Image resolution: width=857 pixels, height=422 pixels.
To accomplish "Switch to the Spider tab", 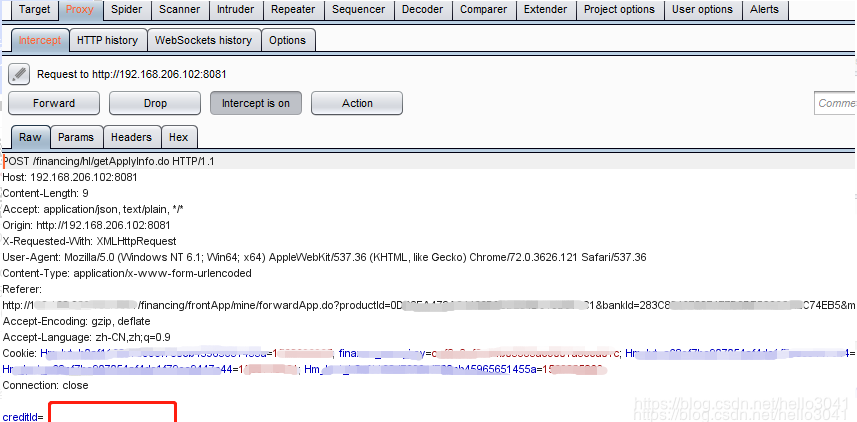I will point(126,9).
